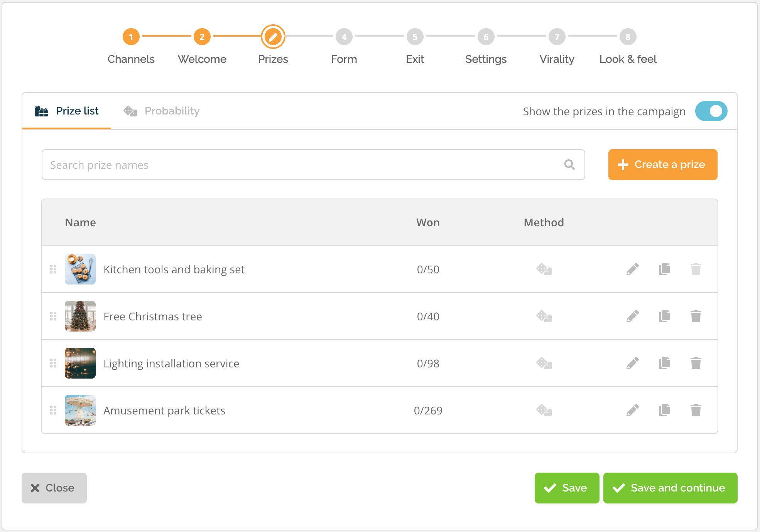Image resolution: width=760 pixels, height=532 pixels.
Task: Close the prize editor
Action: tap(54, 488)
